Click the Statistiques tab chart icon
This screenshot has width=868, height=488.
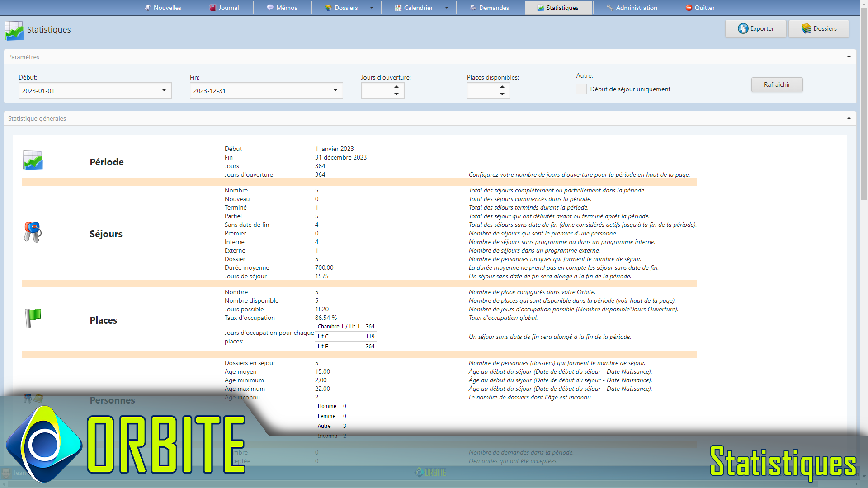tap(541, 8)
